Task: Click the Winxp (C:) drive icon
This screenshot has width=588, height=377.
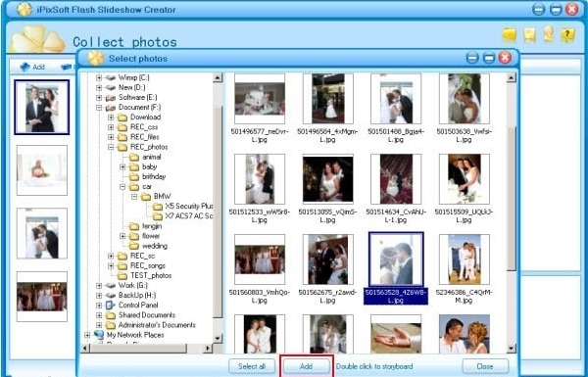Action: pyautogui.click(x=110, y=77)
